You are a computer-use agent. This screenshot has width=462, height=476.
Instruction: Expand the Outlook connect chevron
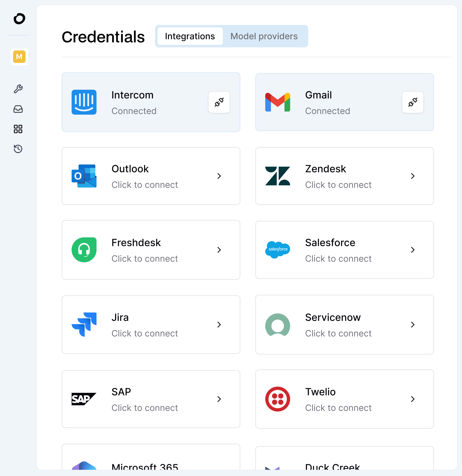(219, 176)
